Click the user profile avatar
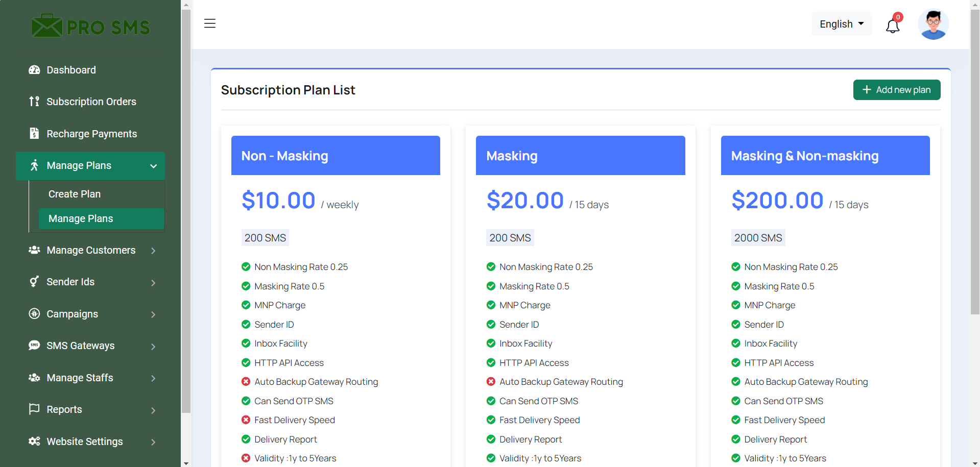 coord(933,24)
